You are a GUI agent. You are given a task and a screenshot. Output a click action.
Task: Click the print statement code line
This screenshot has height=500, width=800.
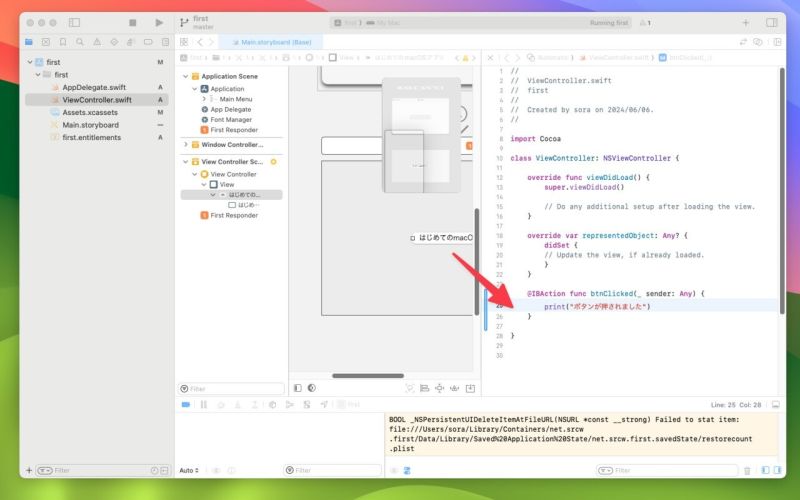[x=597, y=306]
